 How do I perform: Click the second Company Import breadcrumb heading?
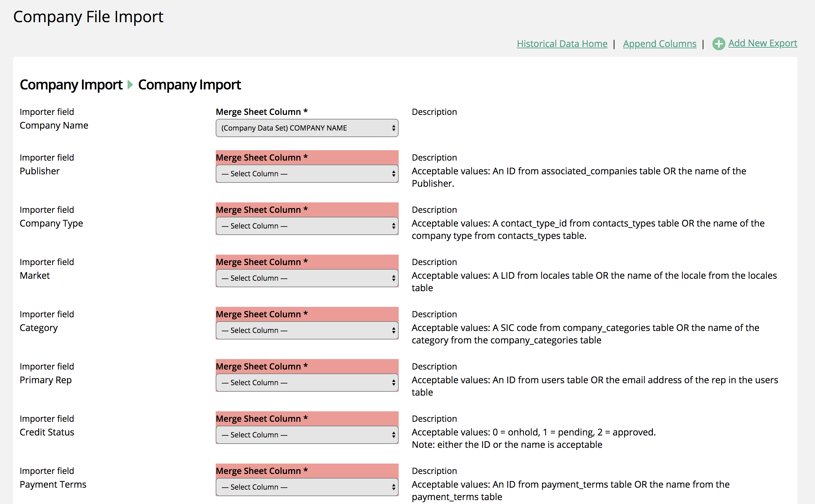(x=189, y=85)
